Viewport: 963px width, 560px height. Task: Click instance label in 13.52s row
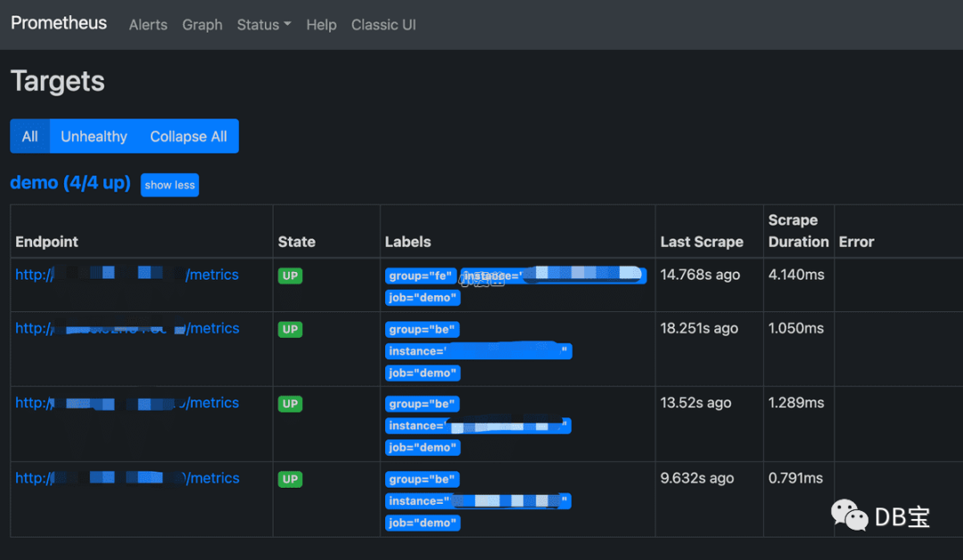[x=479, y=425]
